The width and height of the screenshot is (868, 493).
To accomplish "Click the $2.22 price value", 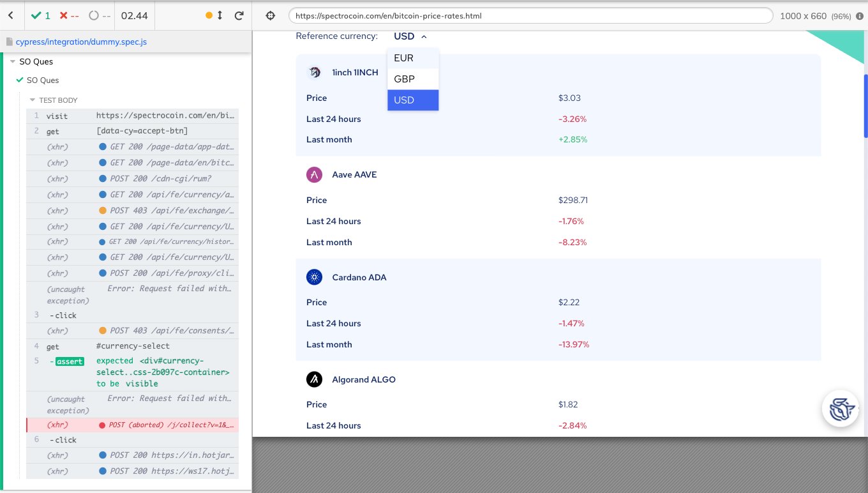I will pos(569,302).
